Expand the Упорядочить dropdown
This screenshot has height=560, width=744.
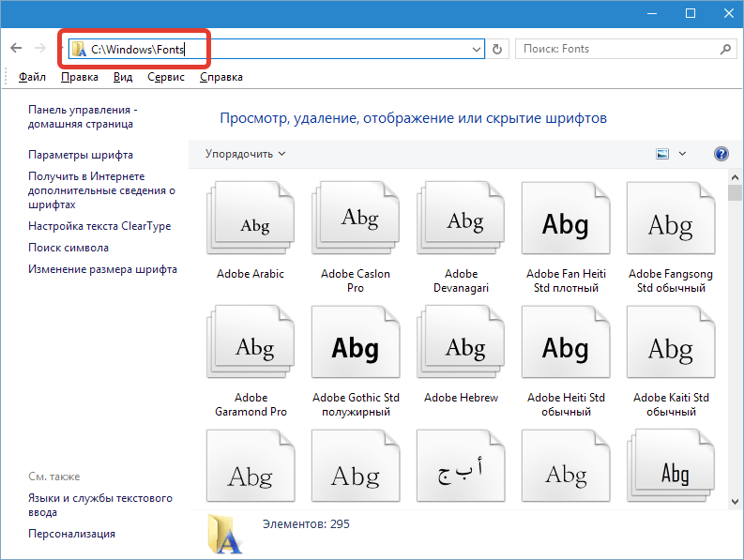pyautogui.click(x=245, y=154)
